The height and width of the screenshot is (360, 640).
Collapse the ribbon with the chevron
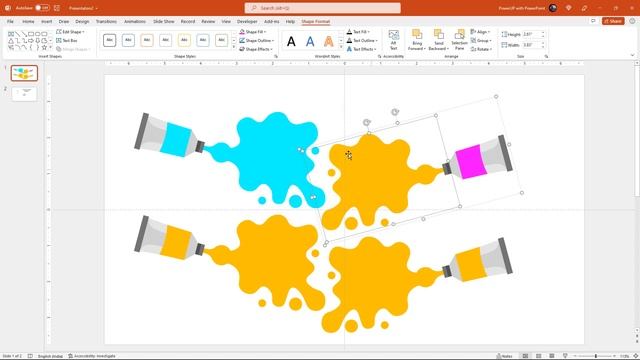pos(632,56)
